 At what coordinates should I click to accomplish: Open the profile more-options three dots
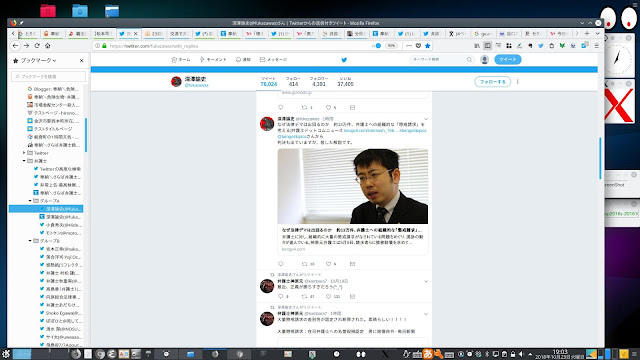click(517, 82)
